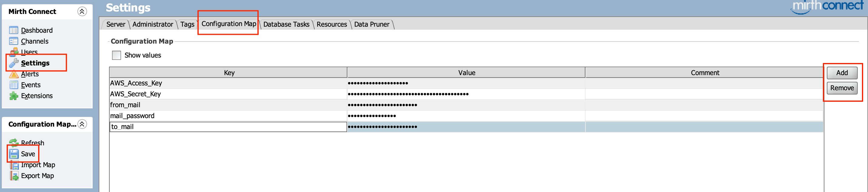
Task: Click the Import Map icon
Action: [x=14, y=165]
